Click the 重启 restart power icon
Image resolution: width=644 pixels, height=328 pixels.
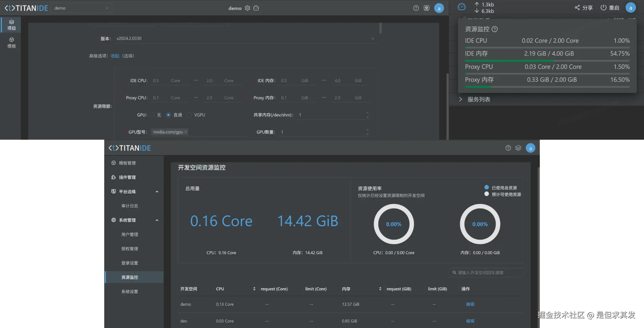[x=603, y=8]
